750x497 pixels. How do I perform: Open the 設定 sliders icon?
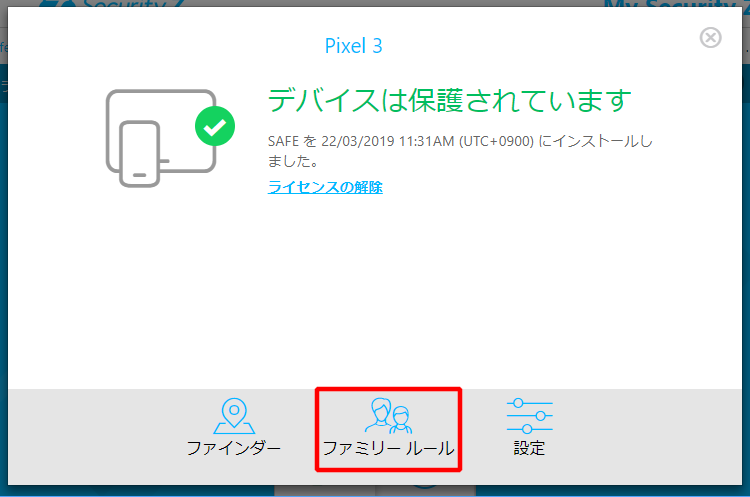point(529,416)
